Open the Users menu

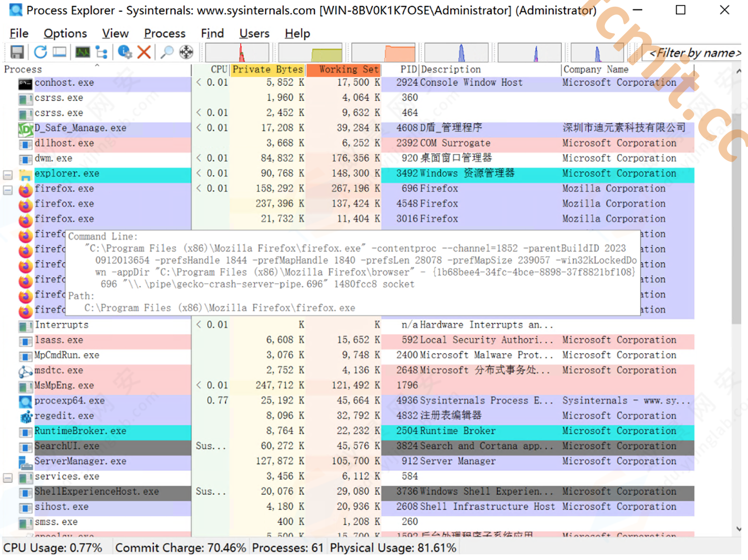(254, 34)
